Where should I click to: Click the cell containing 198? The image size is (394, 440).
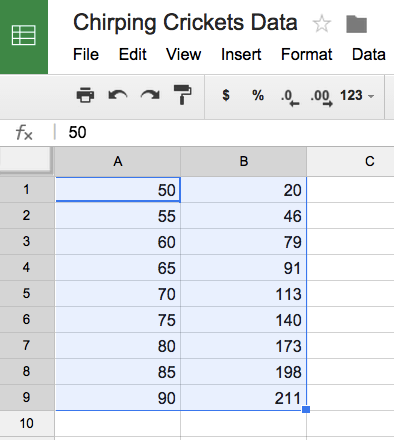[244, 372]
